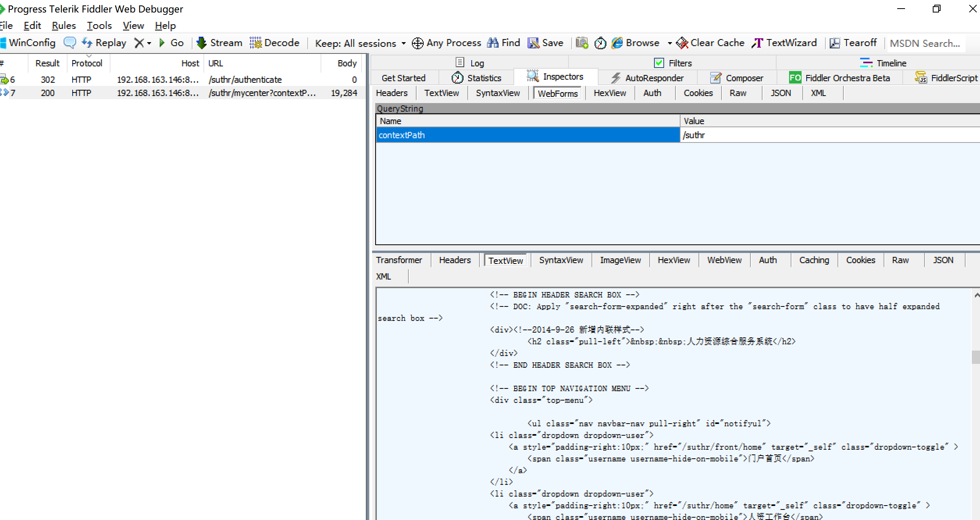Open the Inspectors tab

click(556, 77)
